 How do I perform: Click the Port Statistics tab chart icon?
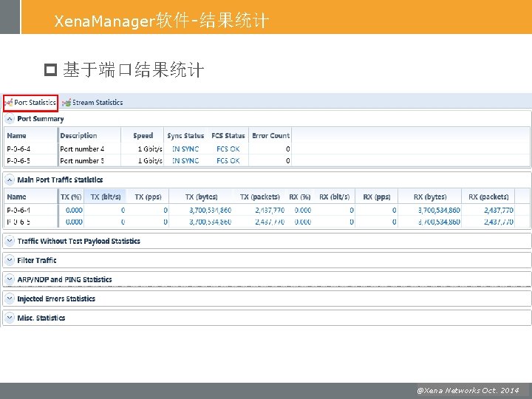point(9,103)
